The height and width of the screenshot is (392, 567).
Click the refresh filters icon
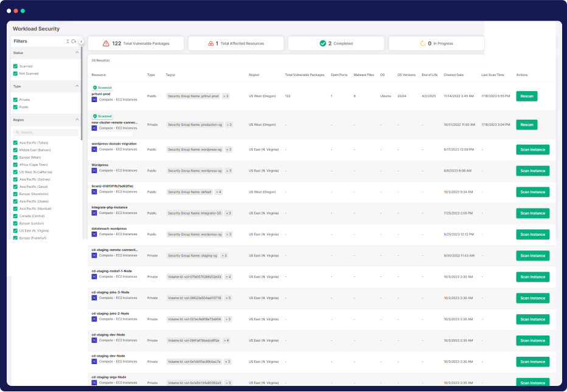(74, 41)
